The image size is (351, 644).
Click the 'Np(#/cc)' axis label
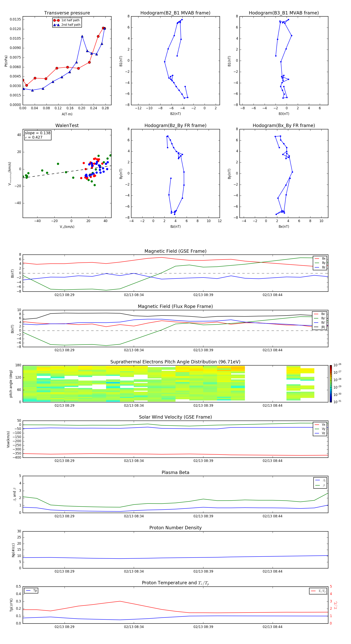coord(13,550)
